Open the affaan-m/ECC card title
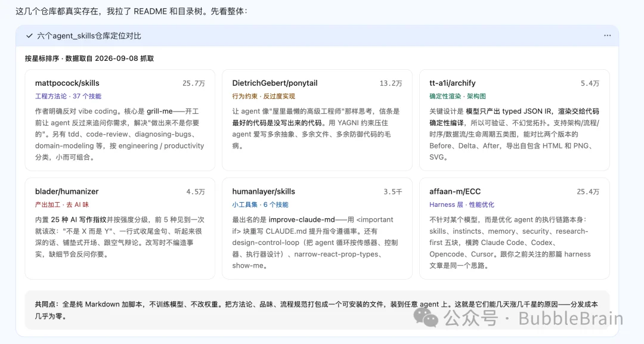The image size is (644, 344). coord(455,191)
